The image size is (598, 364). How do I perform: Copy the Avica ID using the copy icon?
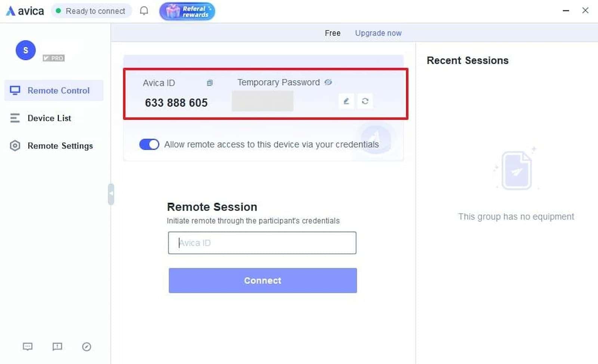coord(210,83)
